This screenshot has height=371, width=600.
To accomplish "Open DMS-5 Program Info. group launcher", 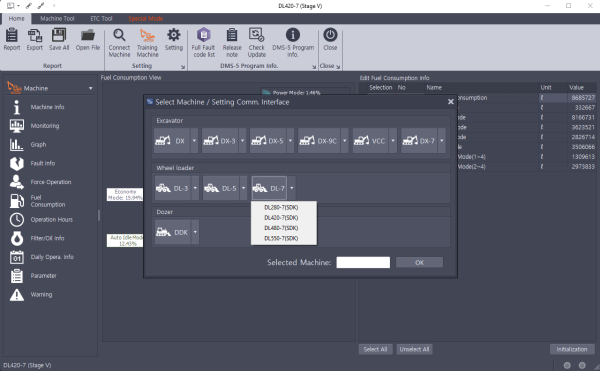I will (x=314, y=67).
